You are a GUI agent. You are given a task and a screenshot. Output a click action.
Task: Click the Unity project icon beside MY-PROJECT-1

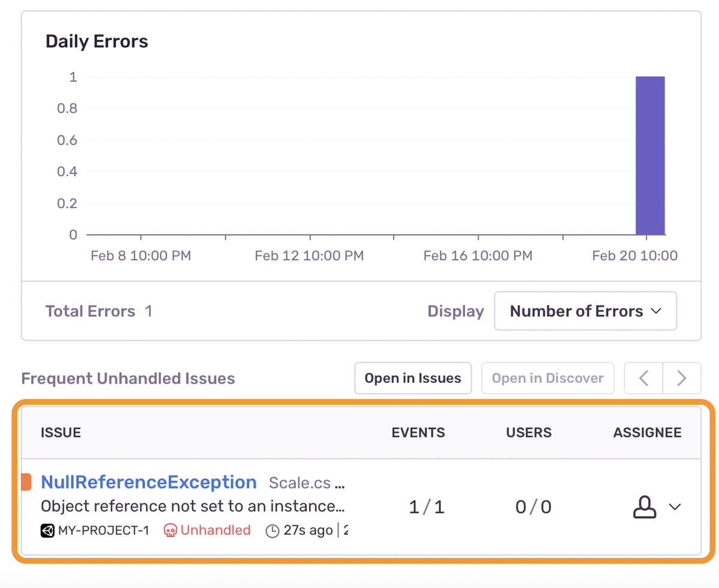coord(47,530)
